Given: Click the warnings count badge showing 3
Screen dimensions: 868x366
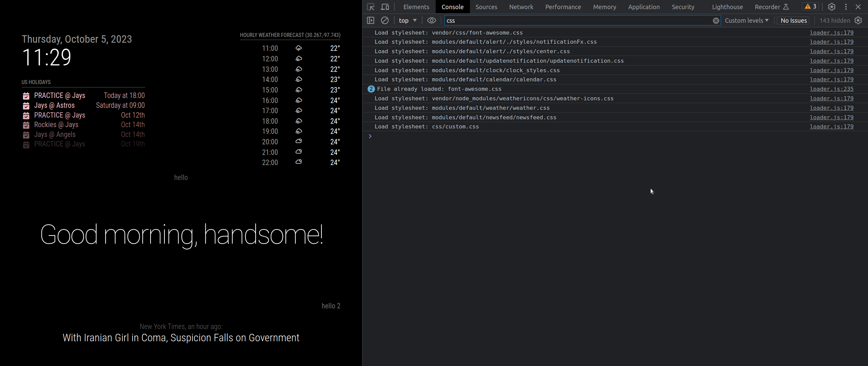Looking at the screenshot, I should [x=811, y=6].
